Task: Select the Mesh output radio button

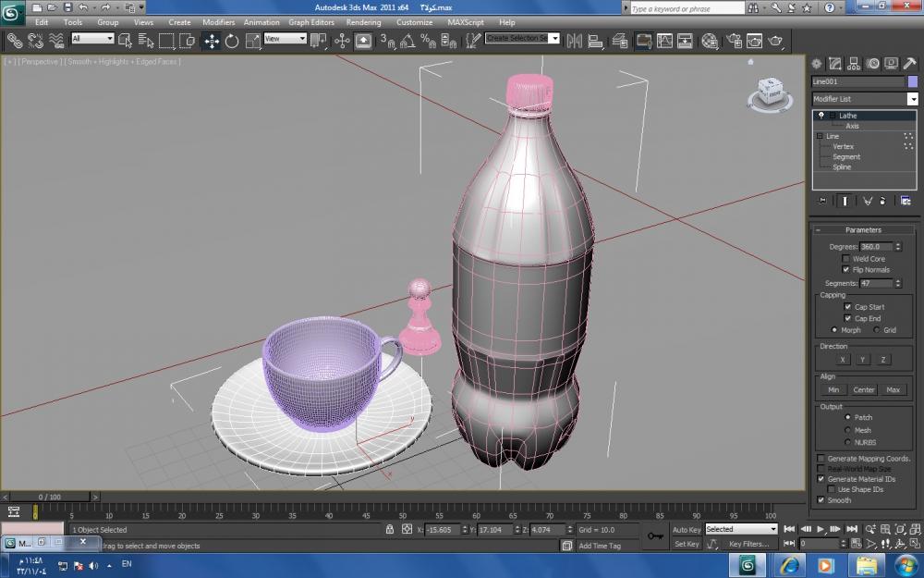Action: click(x=848, y=430)
